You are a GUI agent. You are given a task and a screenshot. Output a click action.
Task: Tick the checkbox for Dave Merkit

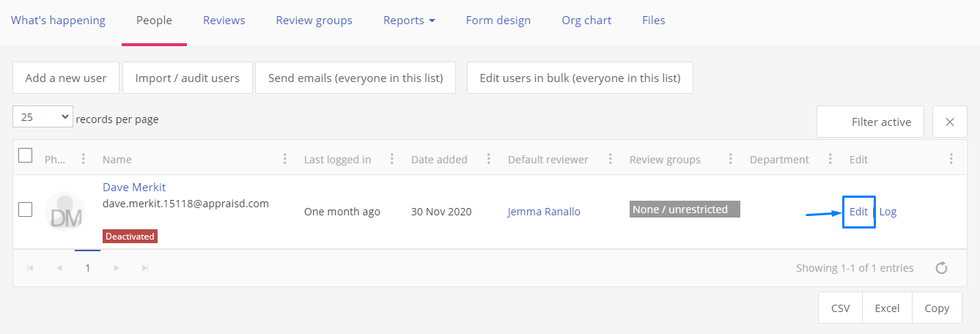tap(25, 209)
